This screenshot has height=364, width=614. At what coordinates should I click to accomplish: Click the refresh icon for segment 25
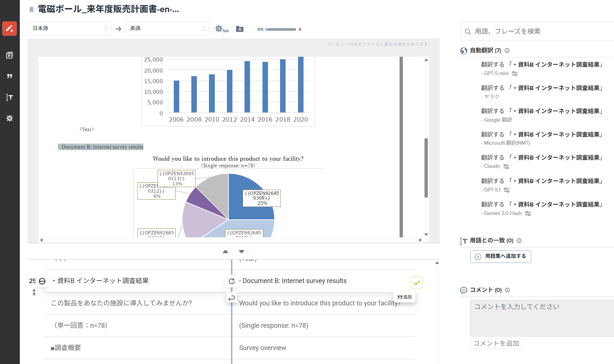(232, 281)
